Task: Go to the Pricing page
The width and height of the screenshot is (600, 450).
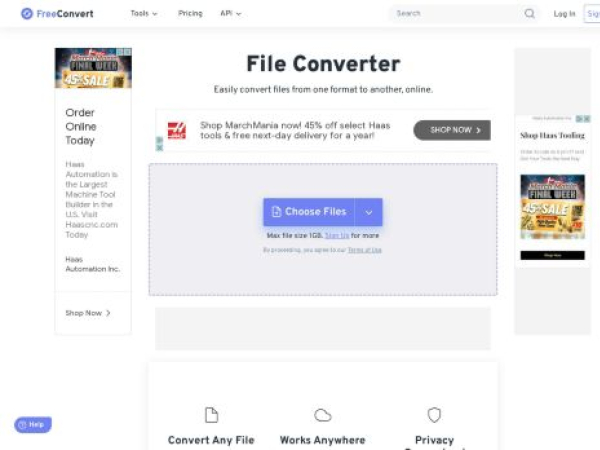Action: click(190, 13)
